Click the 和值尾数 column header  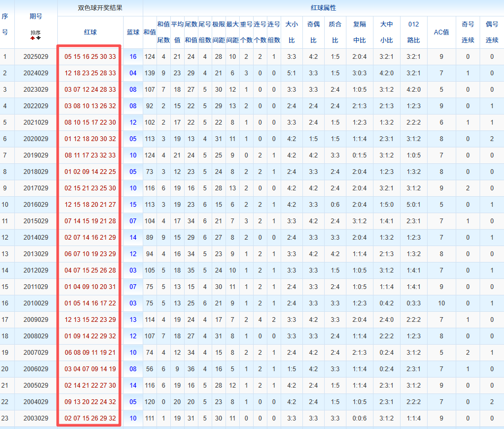click(x=163, y=32)
